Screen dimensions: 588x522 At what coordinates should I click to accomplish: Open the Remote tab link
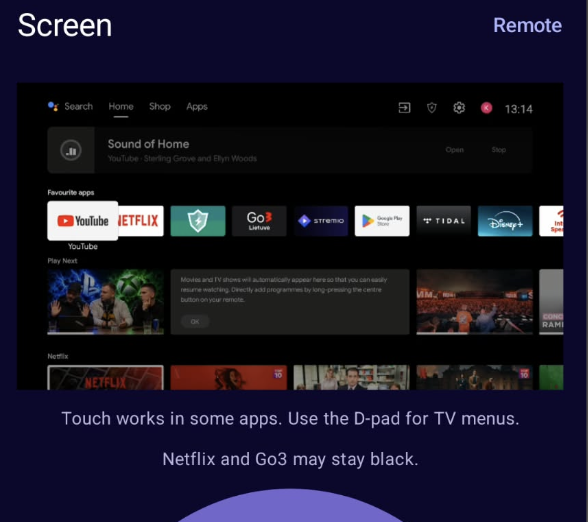pos(527,26)
